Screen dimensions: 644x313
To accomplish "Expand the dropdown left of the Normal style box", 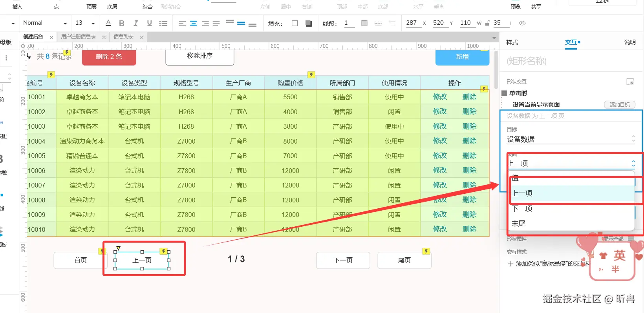I will pos(13,24).
